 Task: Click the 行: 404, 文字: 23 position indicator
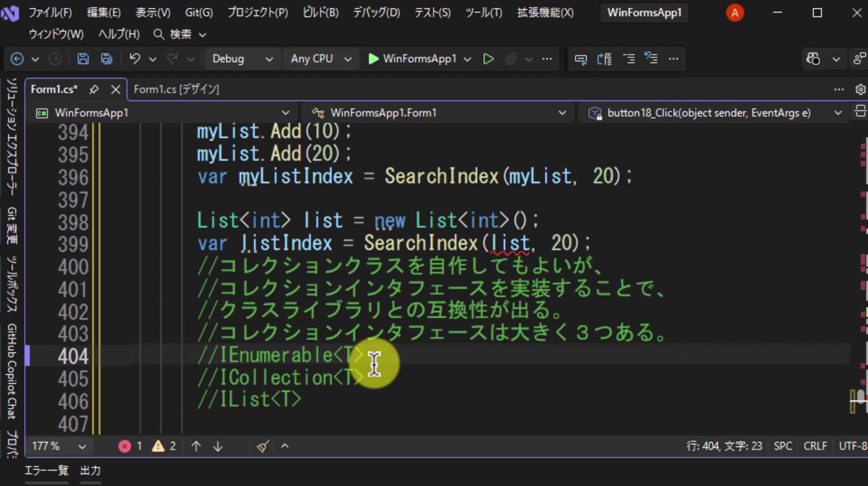point(724,446)
